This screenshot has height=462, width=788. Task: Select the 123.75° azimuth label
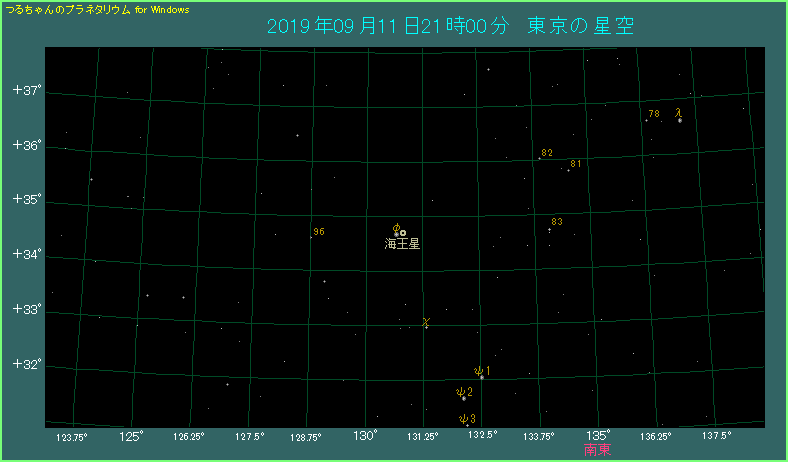pos(72,436)
